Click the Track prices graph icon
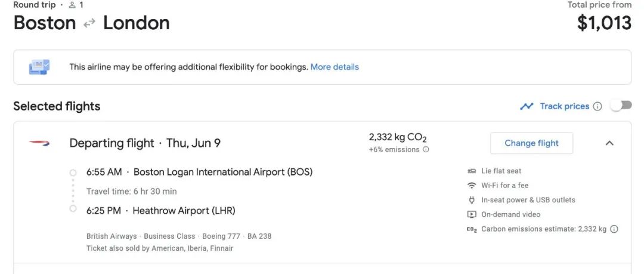Image resolution: width=644 pixels, height=274 pixels. 527,106
